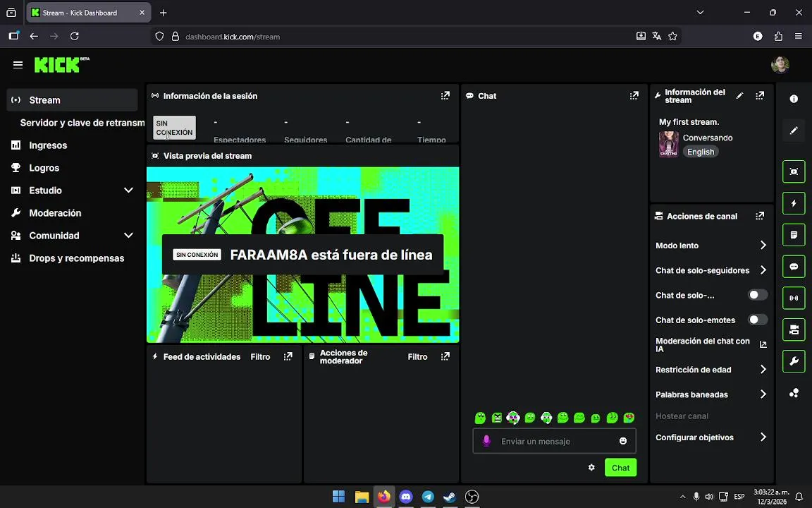The image size is (812, 508).
Task: Edit stream info with the pencil icon
Action: 739,96
